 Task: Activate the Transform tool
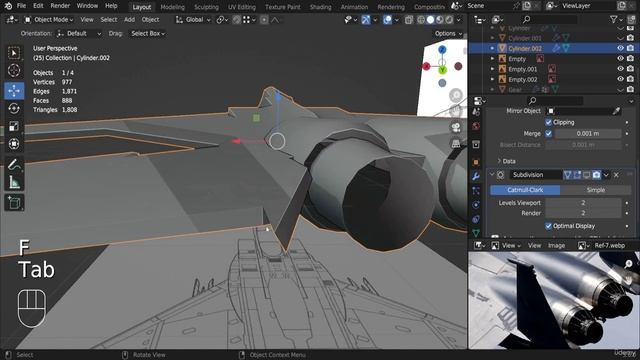(14, 144)
